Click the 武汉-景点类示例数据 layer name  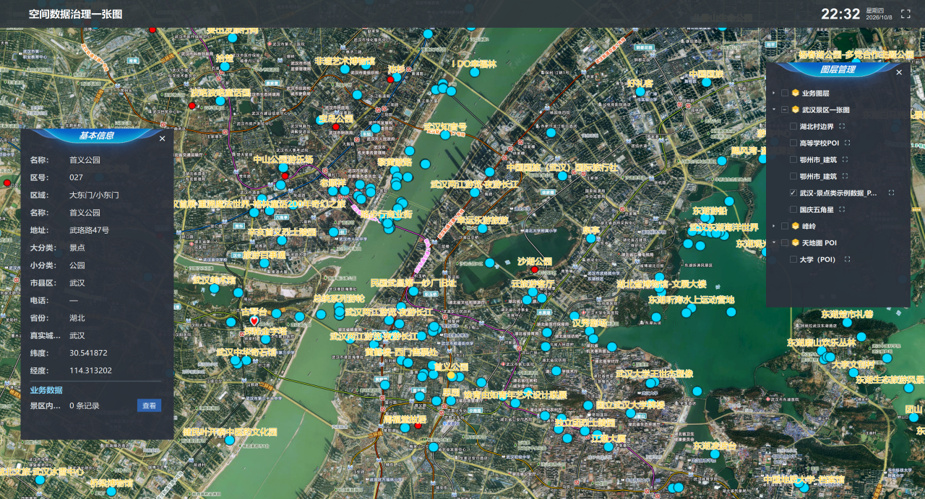coord(838,193)
